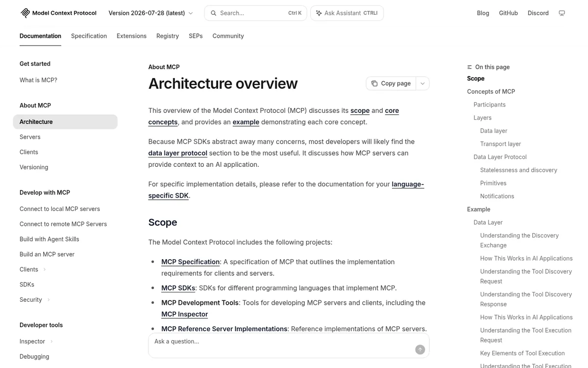Open Connect to local MCP servers

point(60,209)
